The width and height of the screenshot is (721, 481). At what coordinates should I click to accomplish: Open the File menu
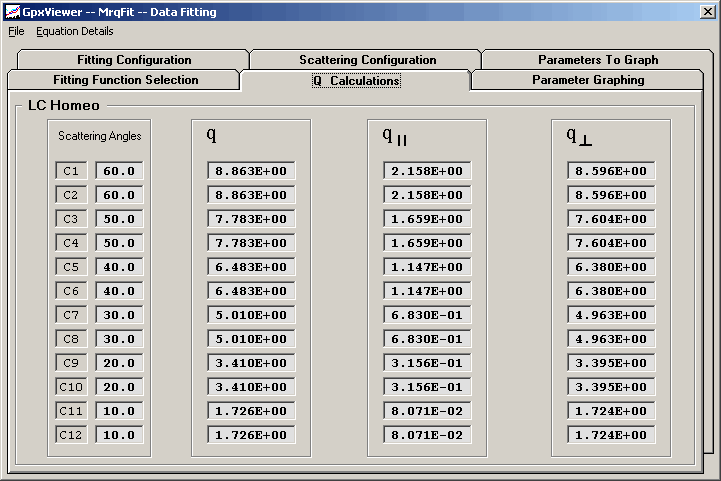click(16, 31)
